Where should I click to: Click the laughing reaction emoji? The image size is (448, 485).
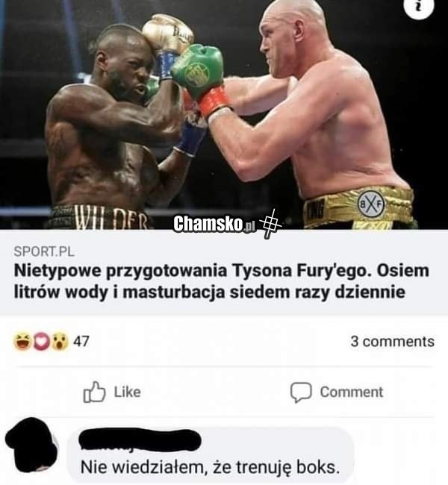(x=22, y=342)
